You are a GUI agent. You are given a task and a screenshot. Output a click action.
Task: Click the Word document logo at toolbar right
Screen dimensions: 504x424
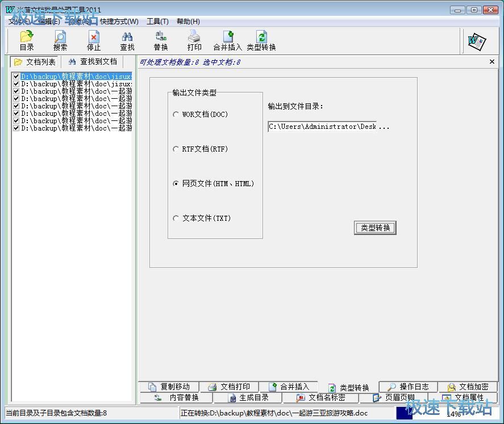coord(477,41)
